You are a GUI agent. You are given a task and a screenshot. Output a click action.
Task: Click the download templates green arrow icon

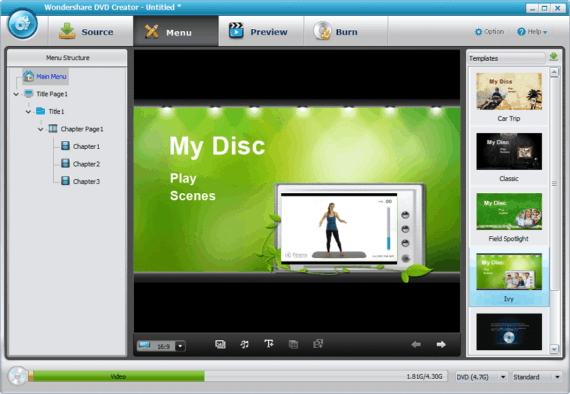tap(553, 57)
